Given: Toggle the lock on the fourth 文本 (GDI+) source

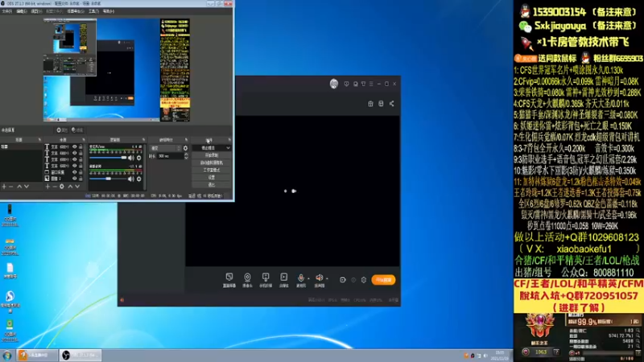Looking at the screenshot, I should [80, 166].
